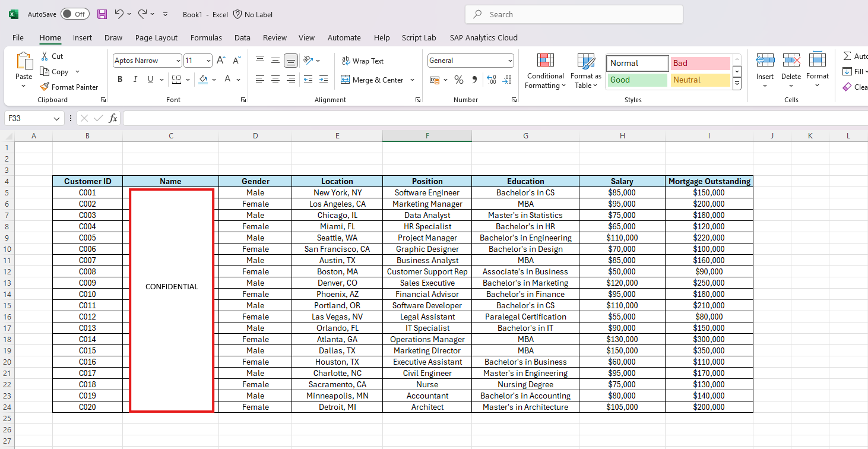Expand the Merge & Center dropdown arrow

coord(412,80)
